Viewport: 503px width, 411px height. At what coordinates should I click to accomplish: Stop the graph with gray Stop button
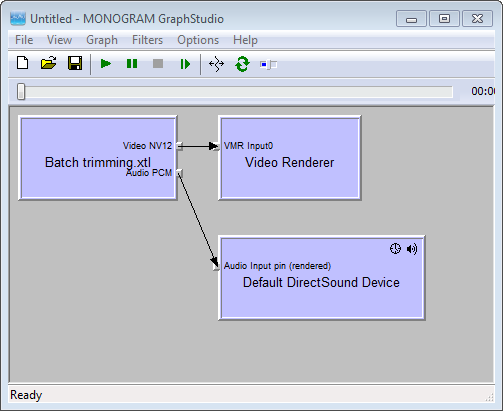pyautogui.click(x=158, y=63)
